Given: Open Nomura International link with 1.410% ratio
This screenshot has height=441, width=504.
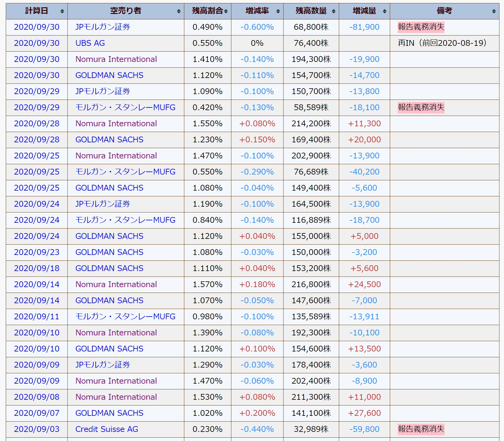Looking at the screenshot, I should pyautogui.click(x=116, y=59).
